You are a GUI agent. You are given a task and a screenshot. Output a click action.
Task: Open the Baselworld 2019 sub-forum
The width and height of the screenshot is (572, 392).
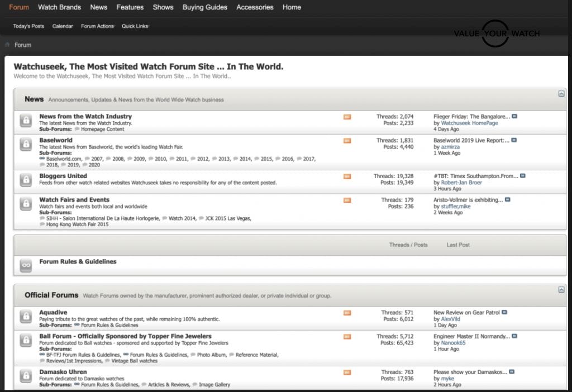click(73, 165)
